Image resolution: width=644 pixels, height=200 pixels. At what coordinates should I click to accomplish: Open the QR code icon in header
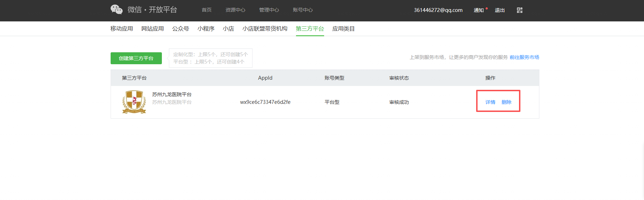520,10
